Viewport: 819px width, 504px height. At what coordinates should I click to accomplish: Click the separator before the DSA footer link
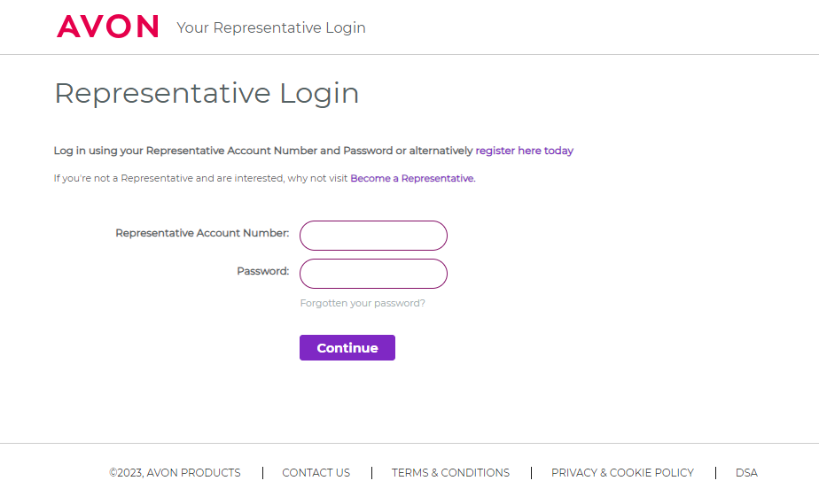[715, 473]
